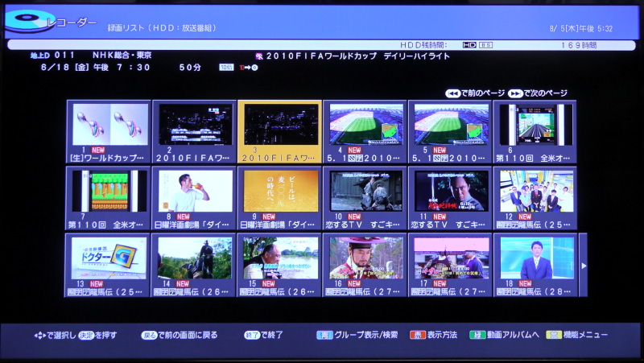Select recording 14 horseman thumbnail
This screenshot has height=363, width=644.
coord(195,258)
